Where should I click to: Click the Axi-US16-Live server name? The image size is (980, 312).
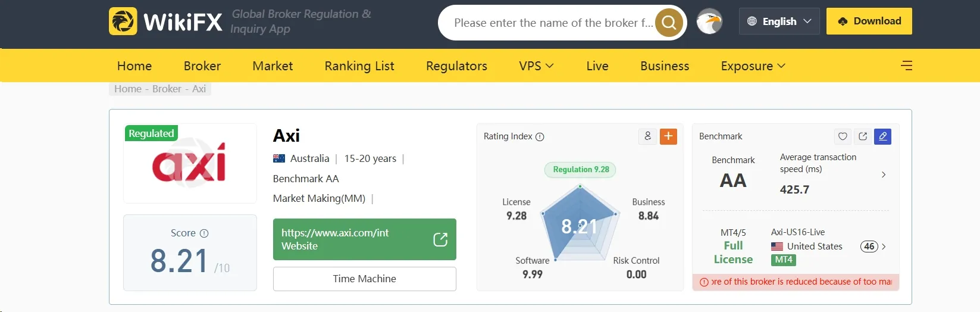[798, 232]
